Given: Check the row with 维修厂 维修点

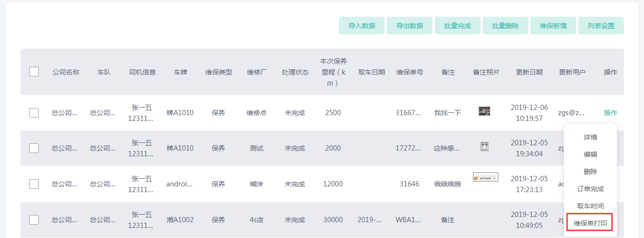Looking at the screenshot, I should point(34,113).
